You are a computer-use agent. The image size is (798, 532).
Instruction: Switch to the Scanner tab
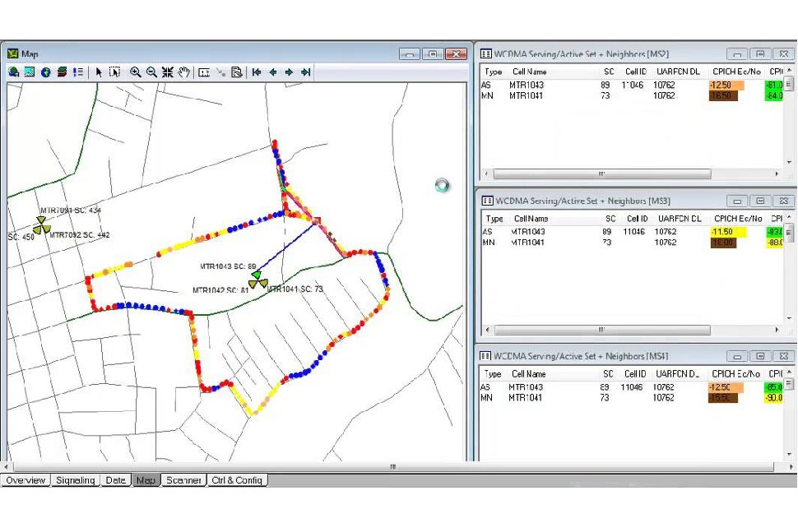183,480
